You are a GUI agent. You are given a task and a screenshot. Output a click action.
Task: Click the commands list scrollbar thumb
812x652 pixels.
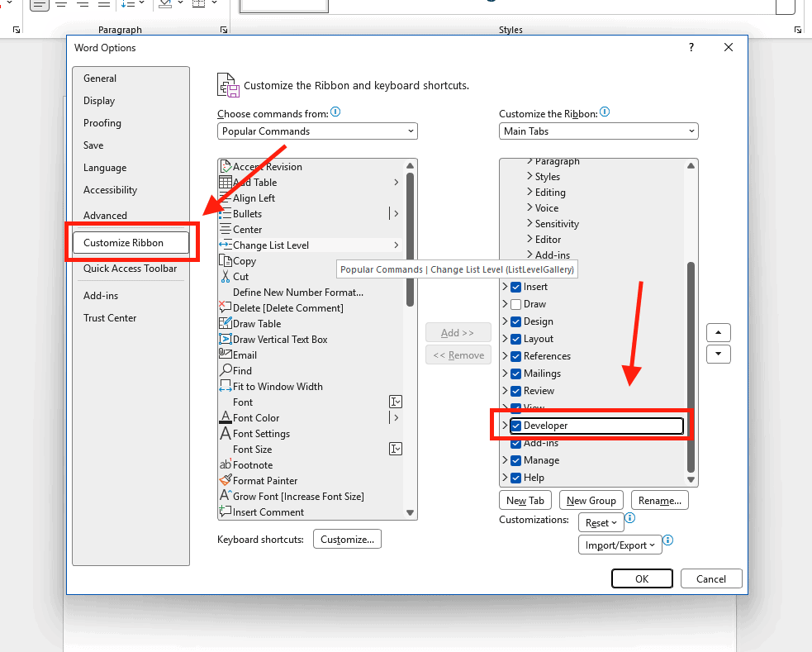tap(411, 240)
